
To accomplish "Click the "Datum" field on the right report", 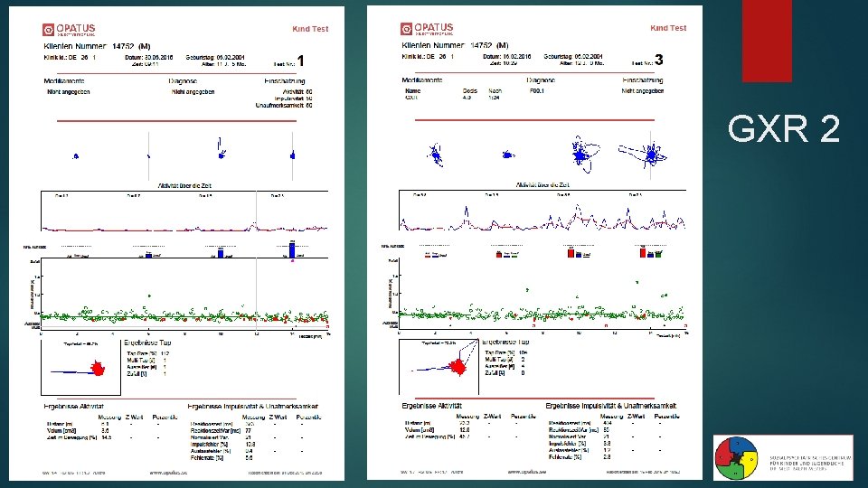I will coord(507,56).
